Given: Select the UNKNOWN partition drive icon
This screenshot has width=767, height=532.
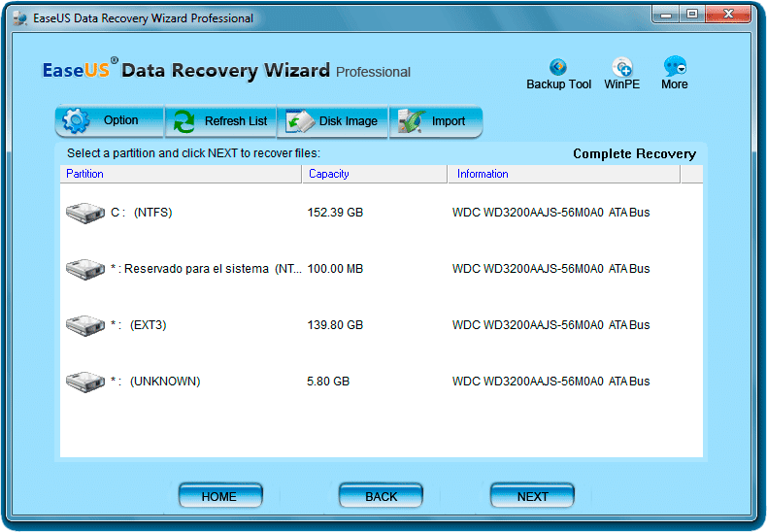Looking at the screenshot, I should pyautogui.click(x=85, y=382).
